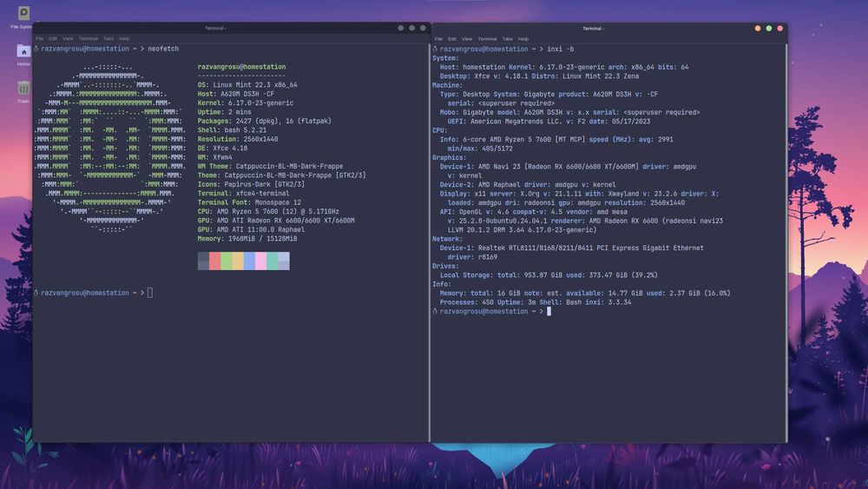This screenshot has width=868, height=489.
Task: Click the 'Icons: Papirus-Dark' line
Action: click(x=252, y=184)
